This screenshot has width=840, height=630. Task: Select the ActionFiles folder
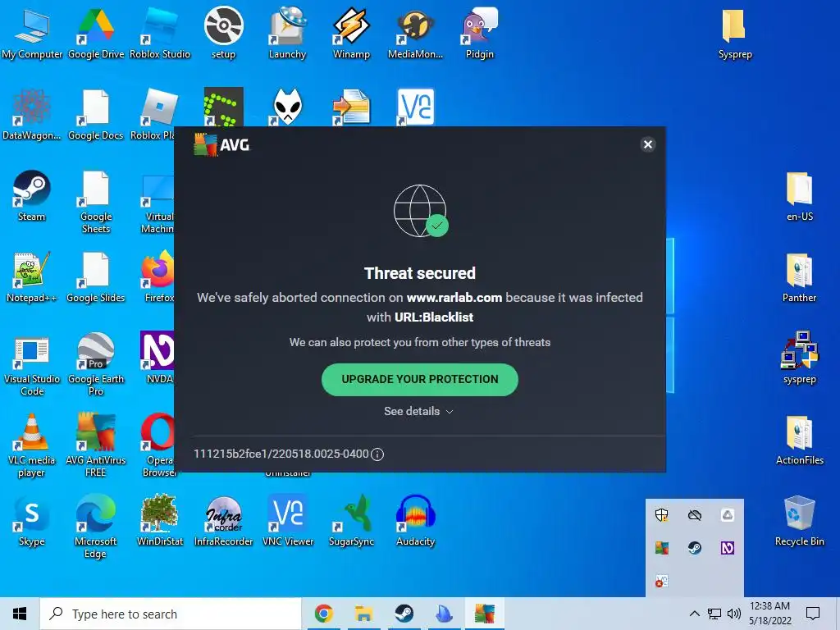click(x=799, y=441)
